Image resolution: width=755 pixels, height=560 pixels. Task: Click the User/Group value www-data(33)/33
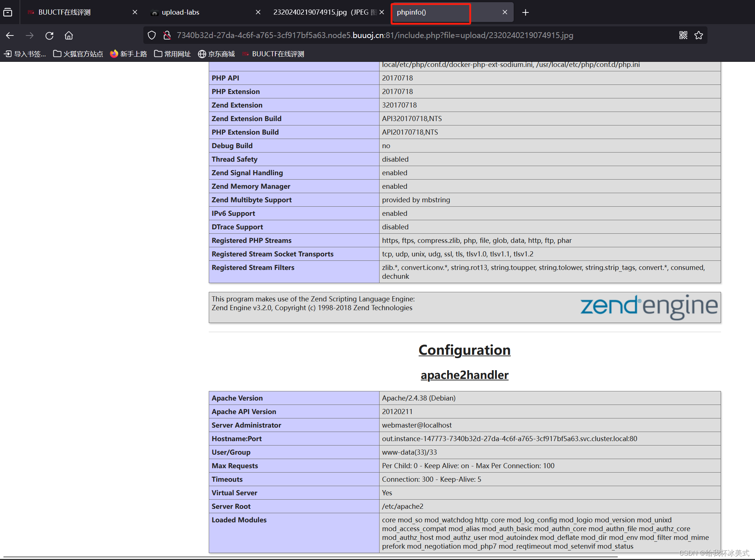click(409, 452)
